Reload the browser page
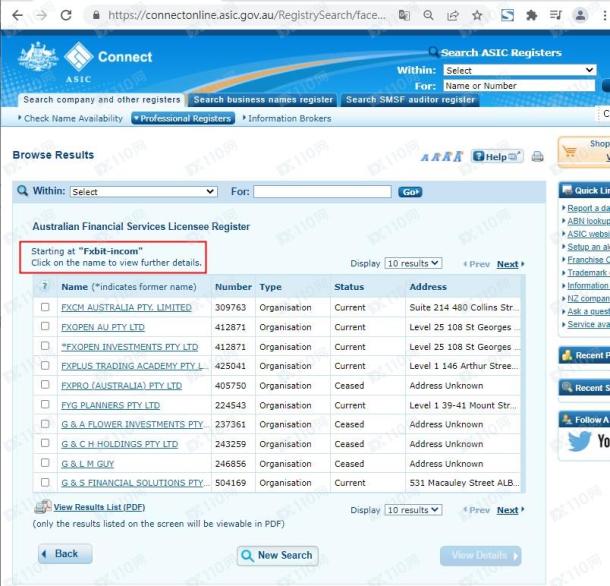The image size is (610, 586). coord(66,16)
